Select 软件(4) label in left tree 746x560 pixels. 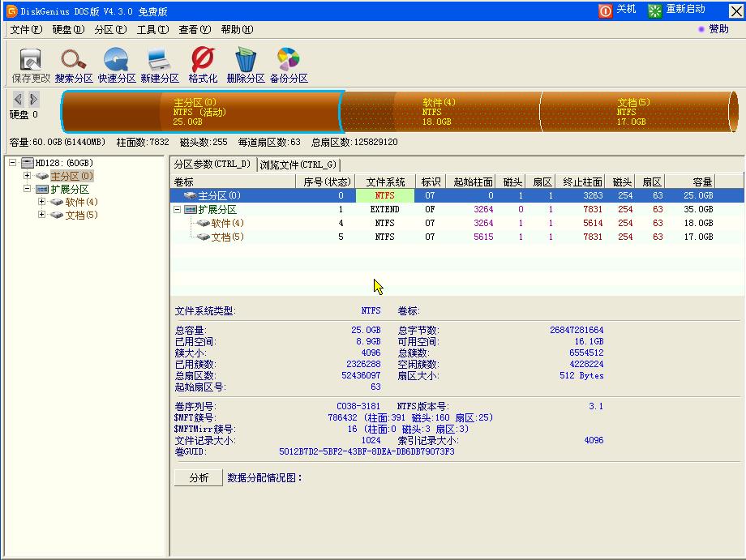pyautogui.click(x=81, y=202)
